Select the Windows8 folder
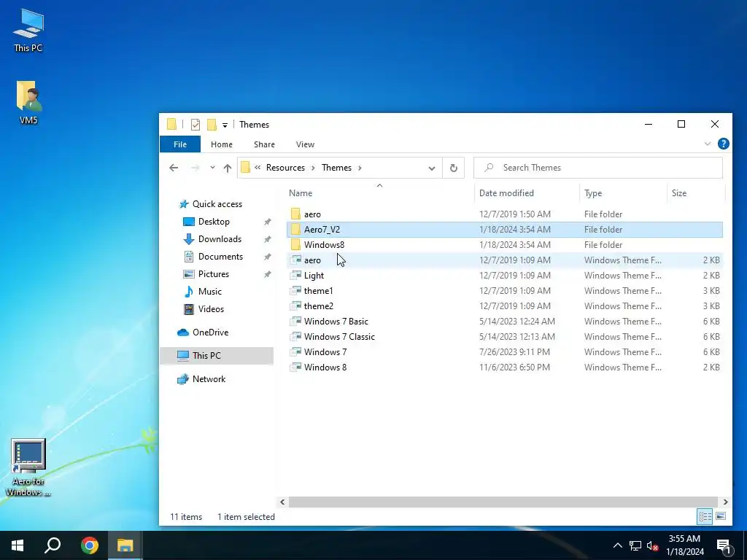Image resolution: width=747 pixels, height=560 pixels. click(x=505, y=245)
